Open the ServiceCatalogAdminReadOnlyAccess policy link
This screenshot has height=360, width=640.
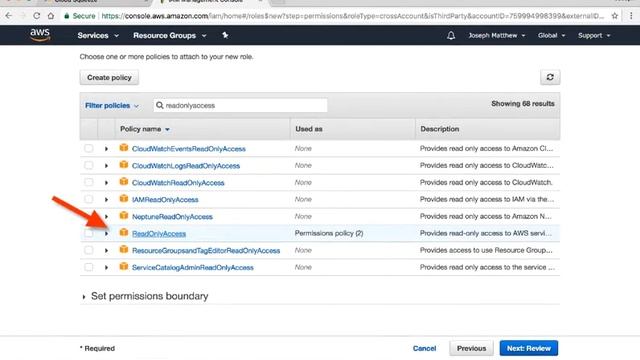[x=193, y=267]
